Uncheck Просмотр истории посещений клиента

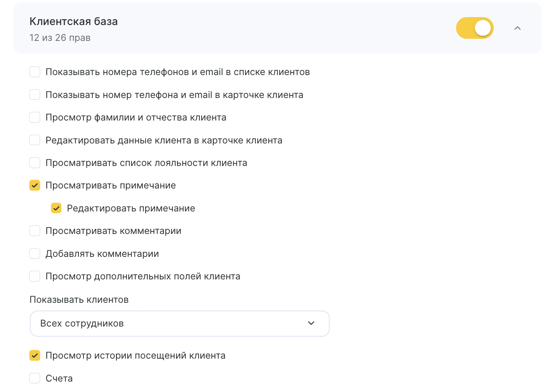click(x=35, y=355)
